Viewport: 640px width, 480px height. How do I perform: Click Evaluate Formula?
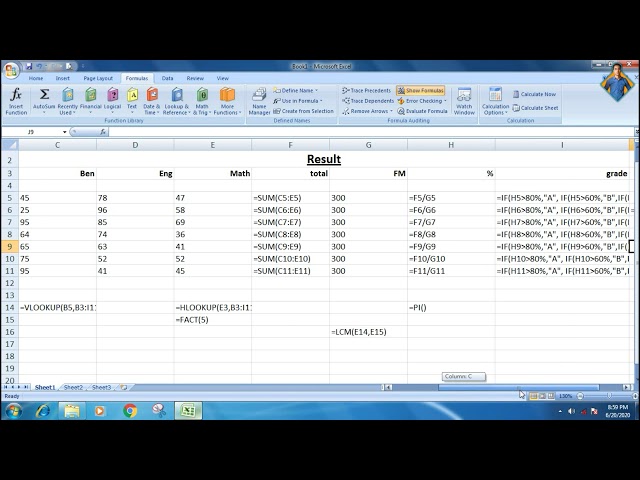(x=420, y=111)
